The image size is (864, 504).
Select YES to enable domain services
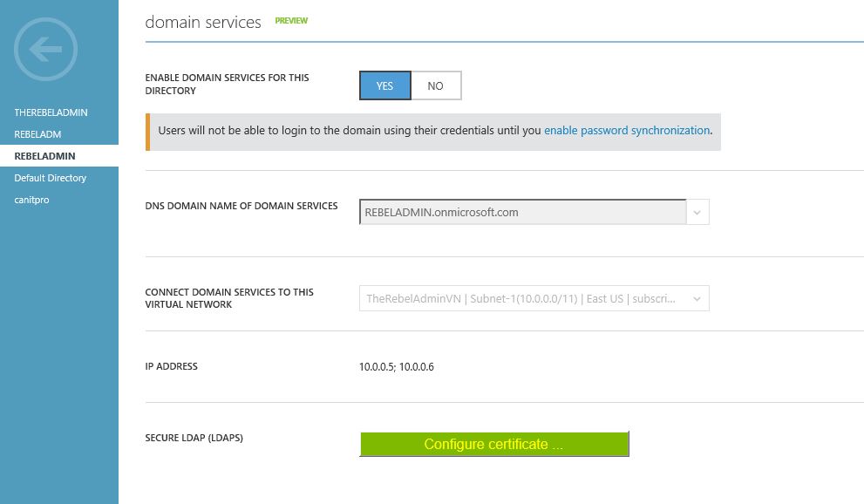[384, 86]
